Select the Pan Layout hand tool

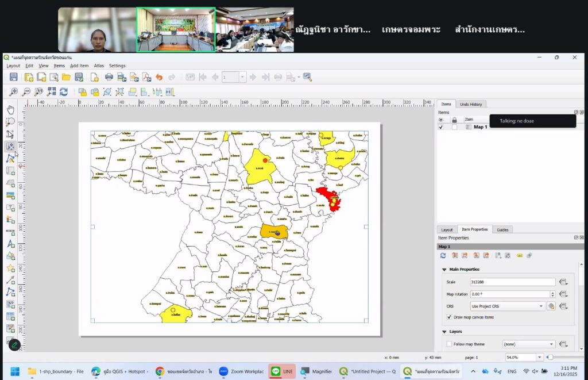(x=10, y=109)
